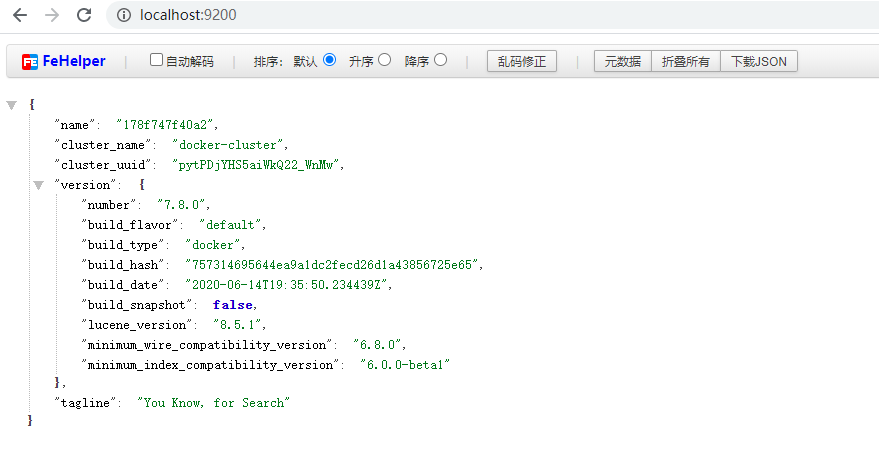Click the "tagline" key
Viewport: 879px width, 469px height.
[x=85, y=403]
